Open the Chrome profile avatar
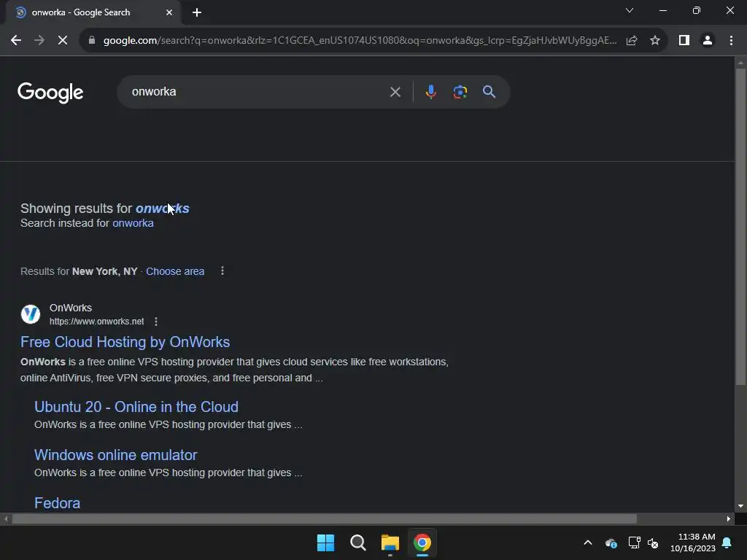 tap(708, 41)
